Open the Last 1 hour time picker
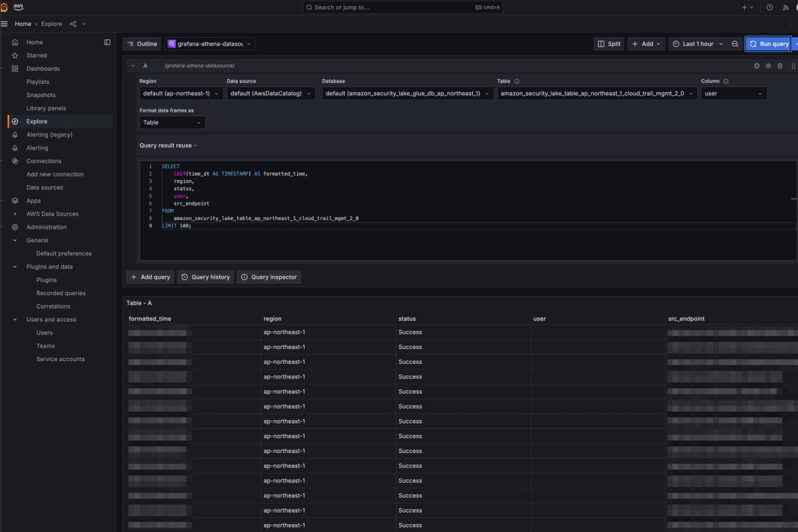This screenshot has height=532, width=798. click(698, 44)
